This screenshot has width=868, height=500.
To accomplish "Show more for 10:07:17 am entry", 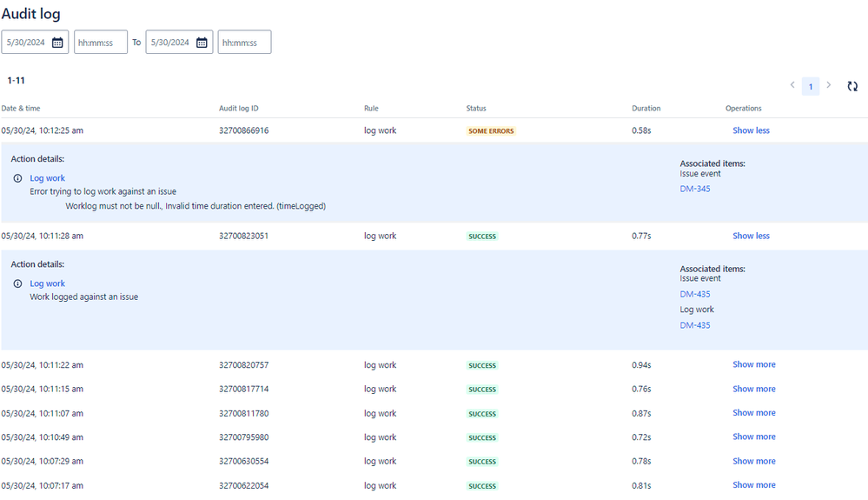I will click(x=753, y=485).
